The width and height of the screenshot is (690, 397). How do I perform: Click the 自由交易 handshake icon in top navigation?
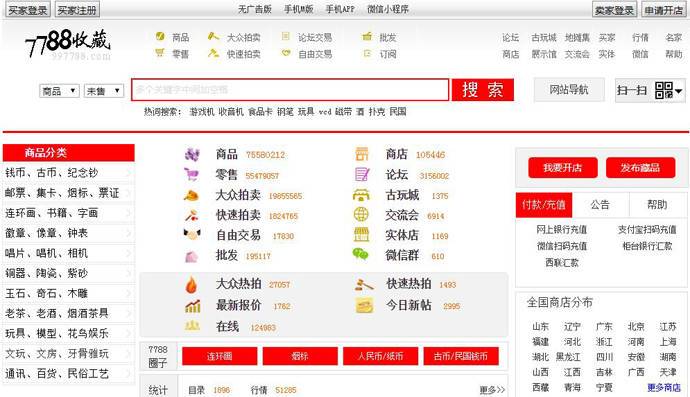tap(286, 53)
